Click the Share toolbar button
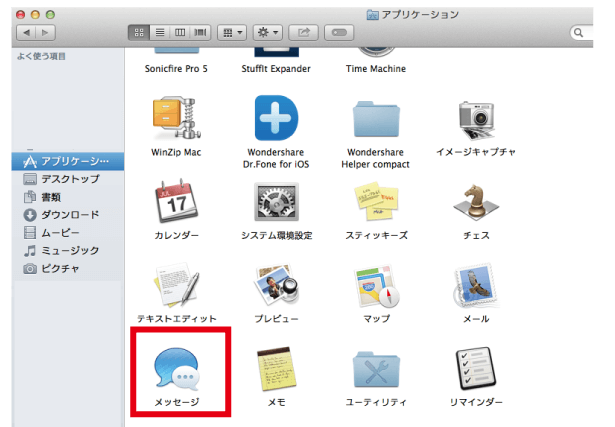The width and height of the screenshot is (615, 427). [x=303, y=33]
